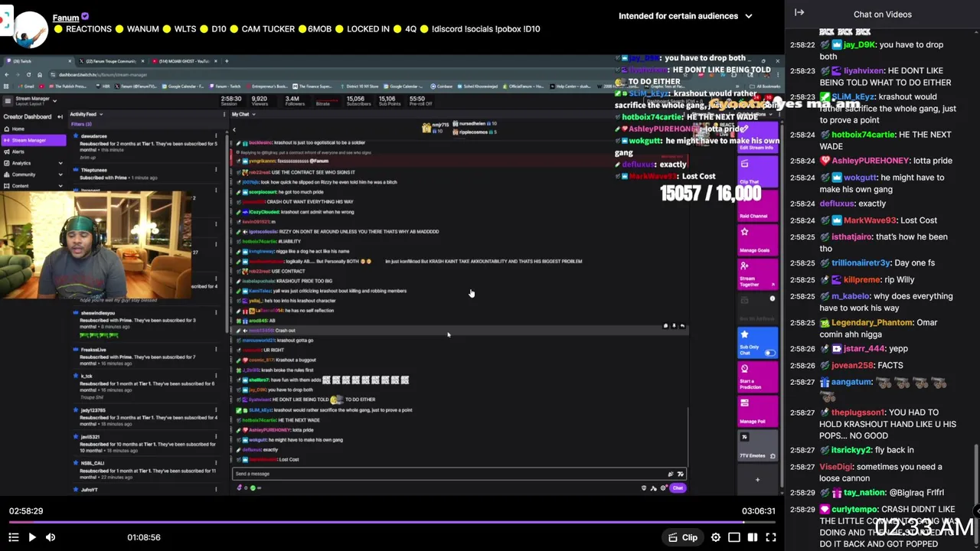The image size is (980, 551).
Task: Click the Send a message chat field
Action: [459, 474]
